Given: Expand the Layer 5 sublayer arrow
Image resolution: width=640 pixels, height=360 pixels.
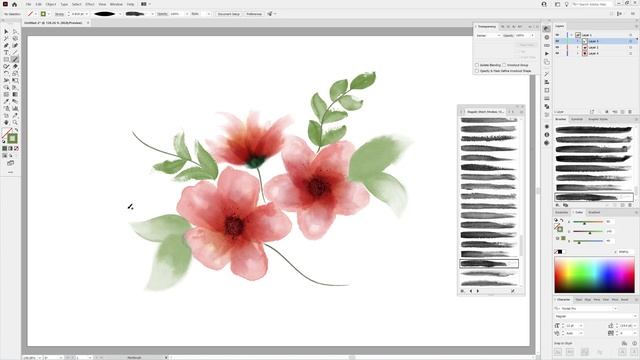Looking at the screenshot, I should (578, 41).
